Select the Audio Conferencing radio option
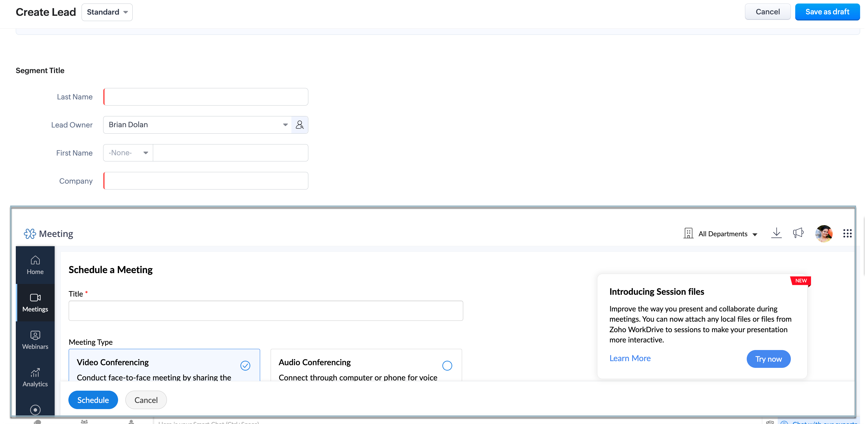The image size is (868, 424). [x=447, y=365]
